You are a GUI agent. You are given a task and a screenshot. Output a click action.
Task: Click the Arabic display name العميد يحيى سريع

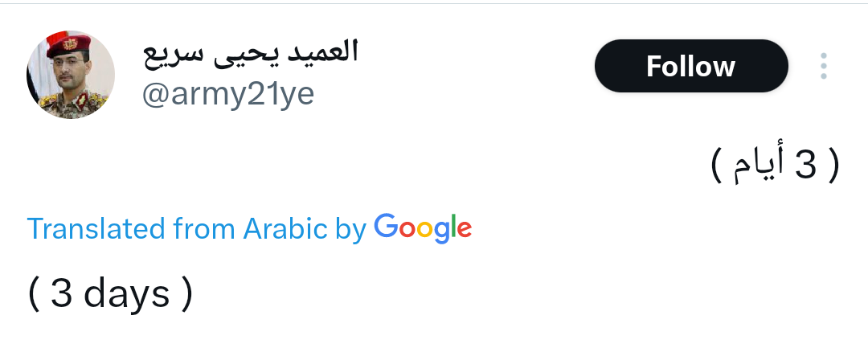(250, 52)
